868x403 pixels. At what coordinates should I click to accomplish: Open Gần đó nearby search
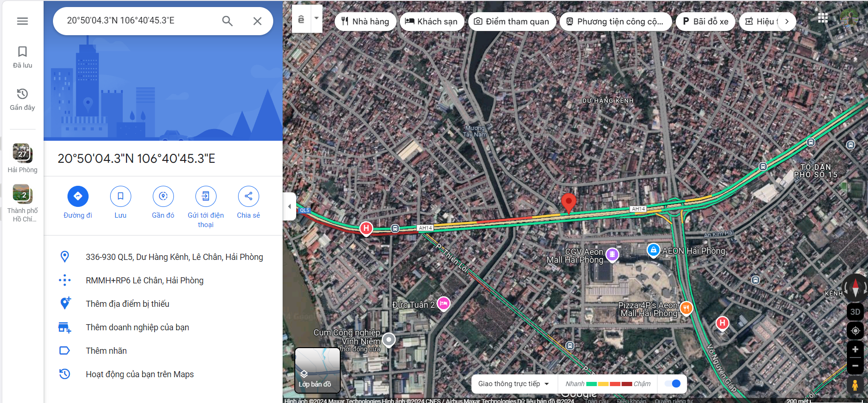point(163,196)
